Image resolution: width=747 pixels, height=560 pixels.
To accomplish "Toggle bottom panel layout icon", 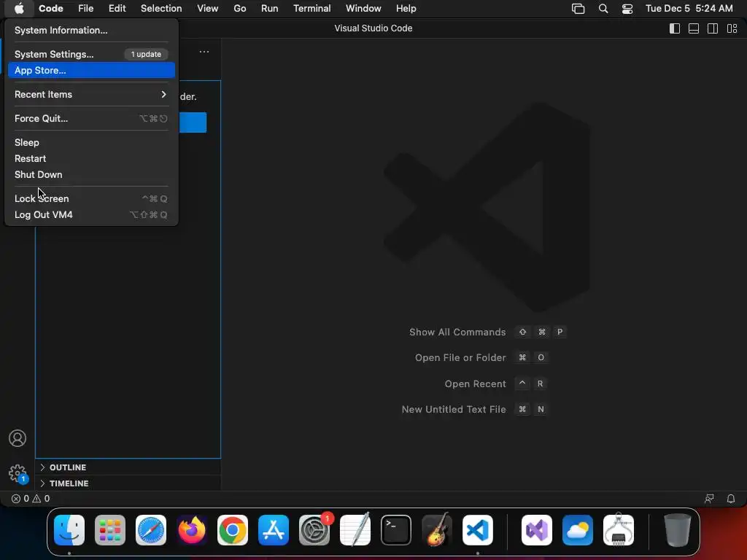I will (x=694, y=28).
